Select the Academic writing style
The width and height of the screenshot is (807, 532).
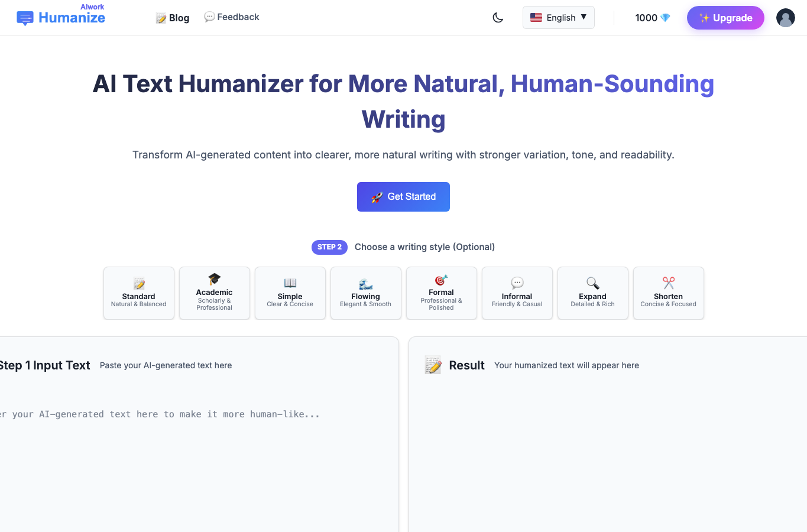pyautogui.click(x=215, y=293)
